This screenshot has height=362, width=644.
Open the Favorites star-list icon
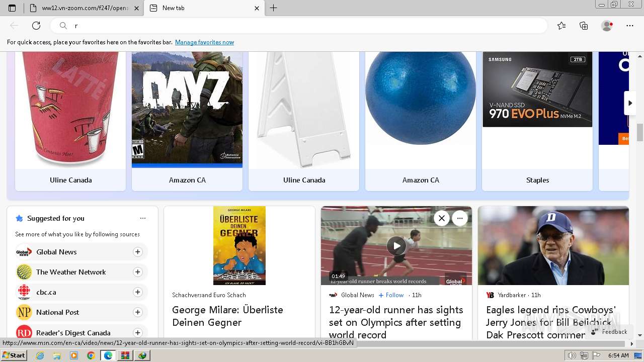coord(561,26)
